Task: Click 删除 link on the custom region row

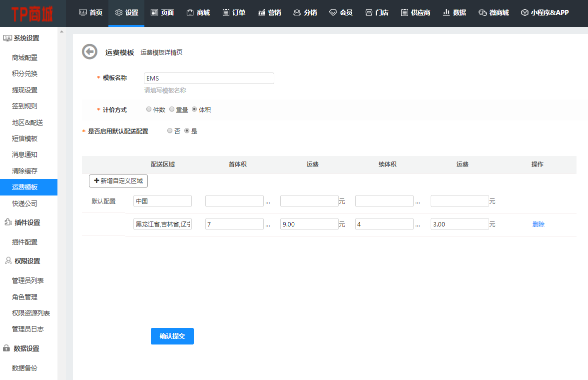Action: (x=538, y=224)
